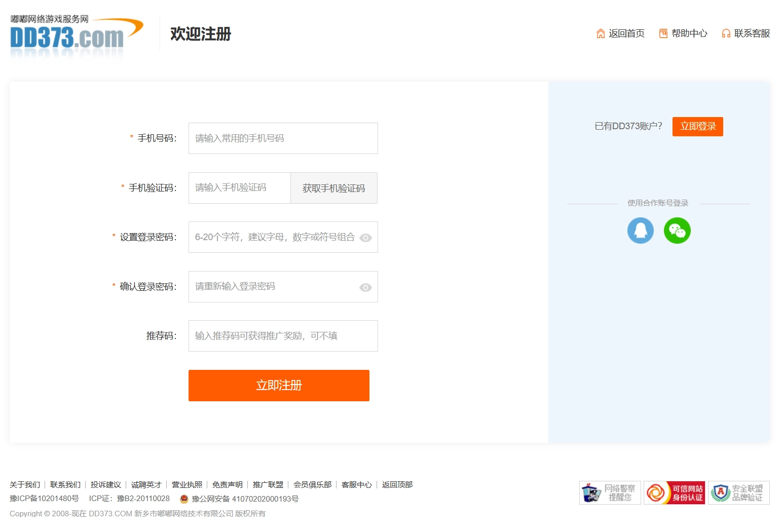The width and height of the screenshot is (783, 532).
Task: Go to 返回首页 in header
Action: 620,33
